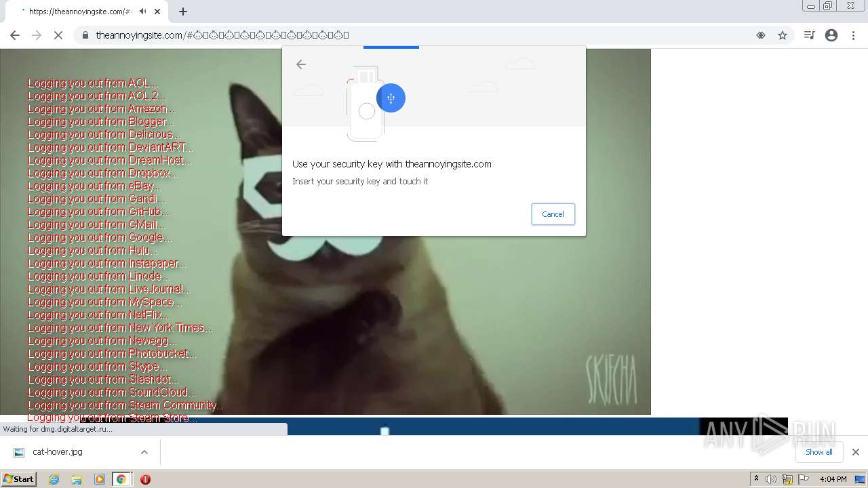This screenshot has width=868, height=488.
Task: Click 'Logging you out from Amazon...' text
Action: click(101, 109)
